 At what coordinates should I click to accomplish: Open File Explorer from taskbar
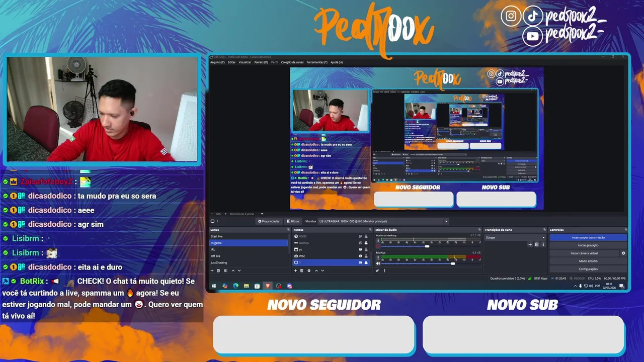(246, 286)
